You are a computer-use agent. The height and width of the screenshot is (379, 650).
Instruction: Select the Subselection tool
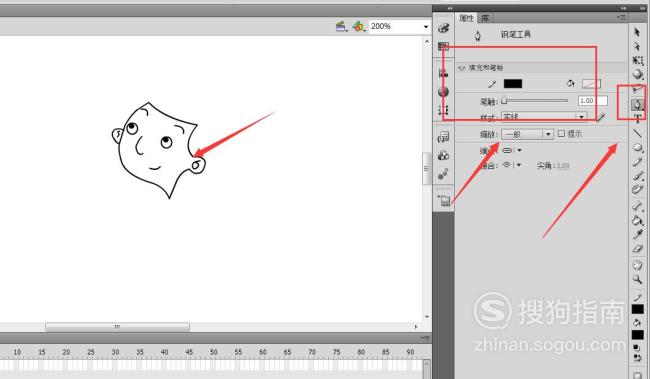638,46
